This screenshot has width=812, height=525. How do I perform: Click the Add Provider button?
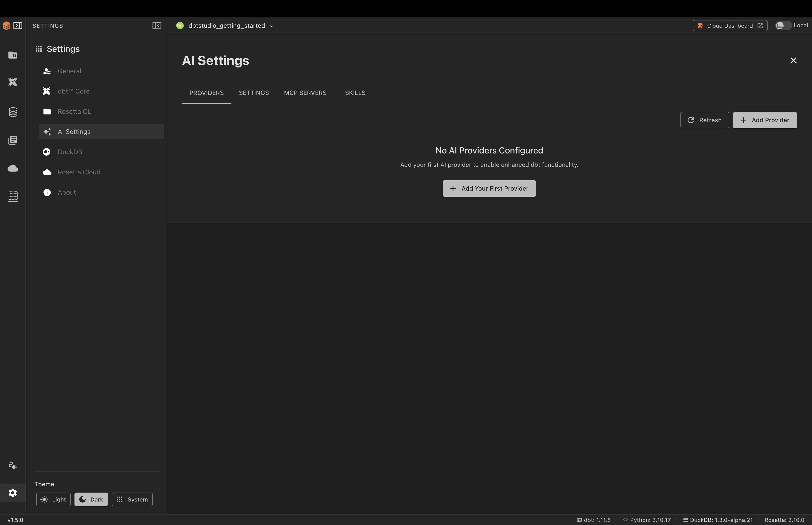765,120
